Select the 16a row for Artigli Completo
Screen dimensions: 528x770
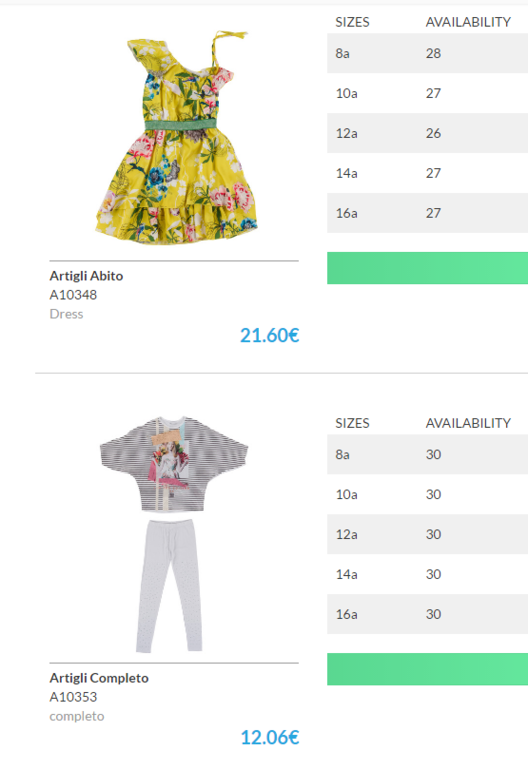pos(427,614)
